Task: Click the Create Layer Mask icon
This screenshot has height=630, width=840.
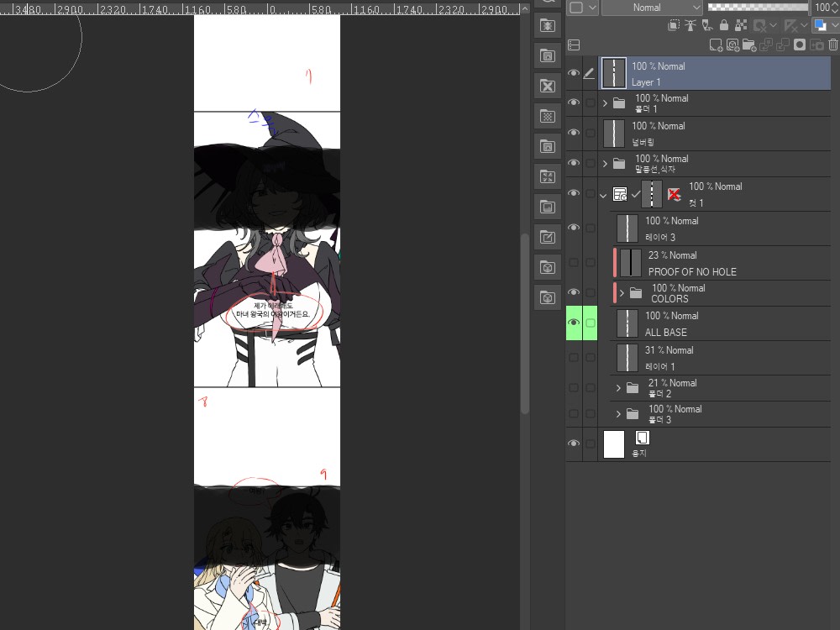Action: (800, 45)
